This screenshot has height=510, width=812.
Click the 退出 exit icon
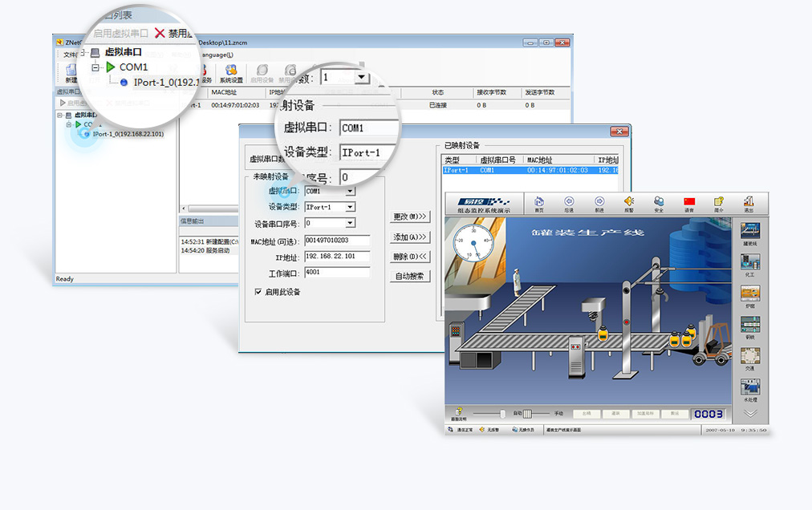click(749, 201)
